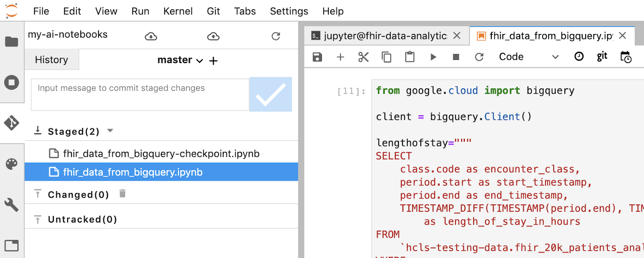This screenshot has width=644, height=258.
Task: Open the Git sidebar panel icon
Action: (x=12, y=123)
